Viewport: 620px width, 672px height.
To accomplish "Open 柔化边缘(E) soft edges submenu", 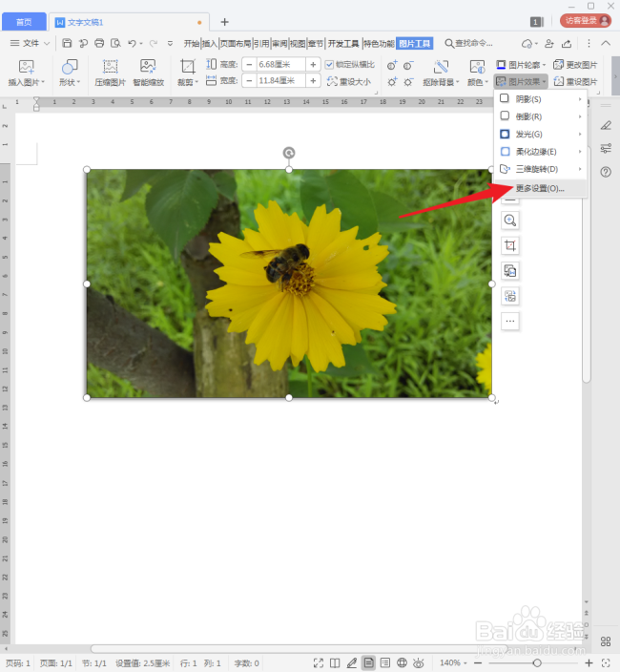I will tap(541, 152).
